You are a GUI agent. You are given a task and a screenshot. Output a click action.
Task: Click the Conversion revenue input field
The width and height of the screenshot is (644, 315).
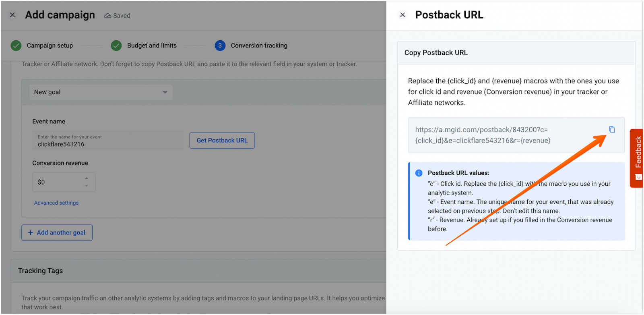(x=58, y=182)
